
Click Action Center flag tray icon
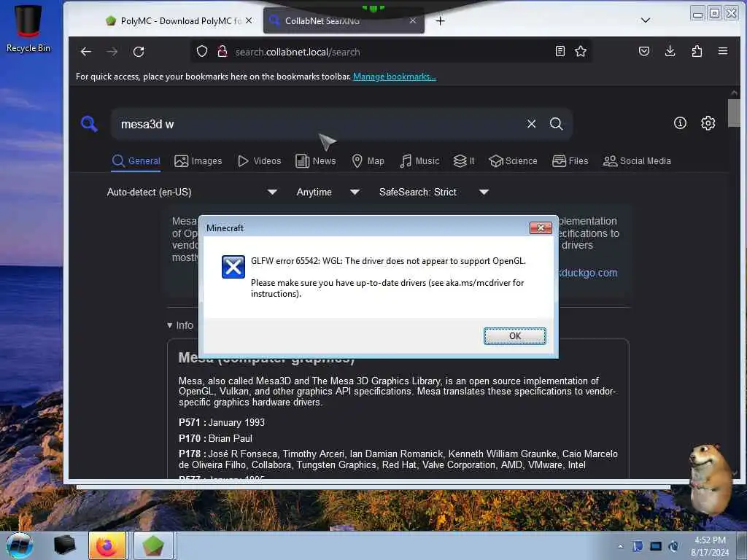point(638,546)
